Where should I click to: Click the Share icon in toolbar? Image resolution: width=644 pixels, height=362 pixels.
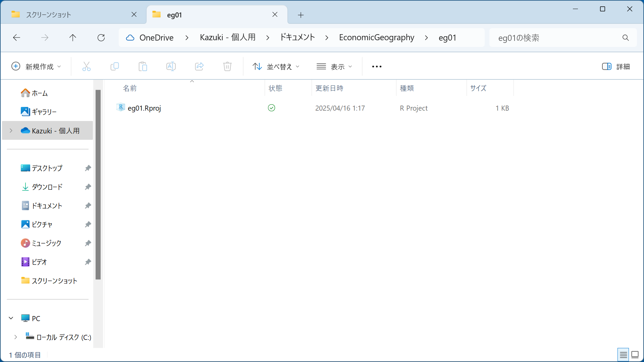coord(199,66)
